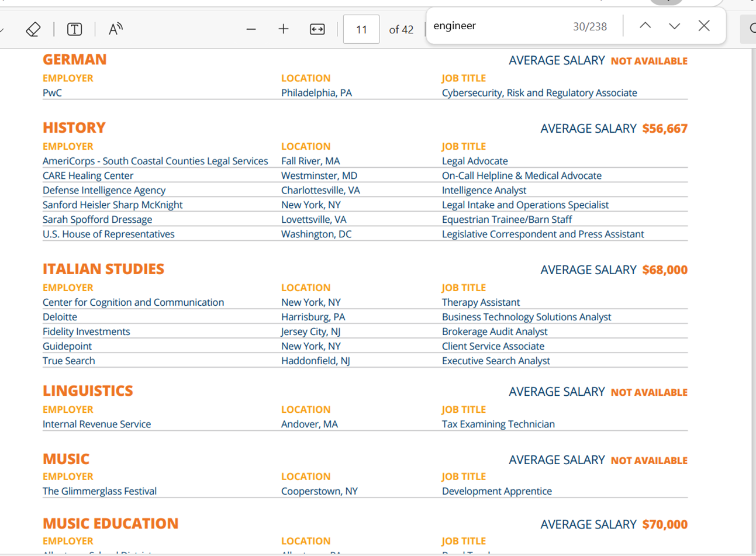Select the Erase tool in the PDF toolbar
This screenshot has height=556, width=756.
click(33, 29)
